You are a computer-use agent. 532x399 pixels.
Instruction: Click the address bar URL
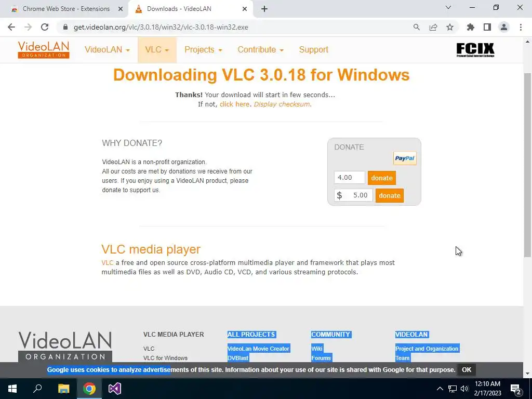pos(161,27)
